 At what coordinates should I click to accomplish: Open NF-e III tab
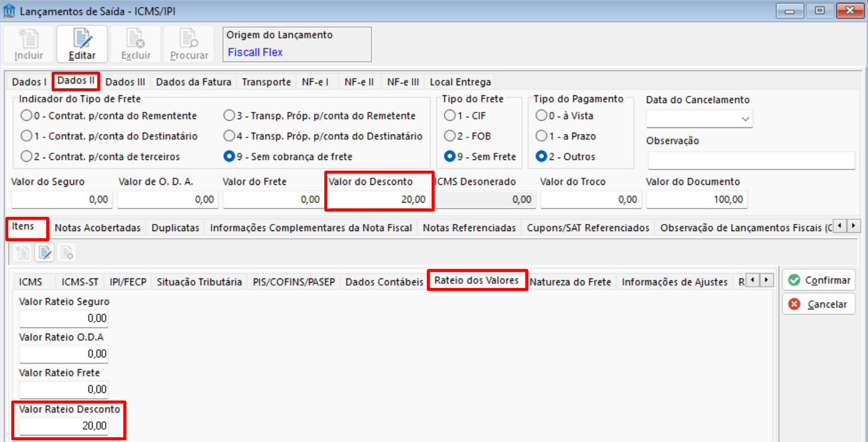click(403, 82)
